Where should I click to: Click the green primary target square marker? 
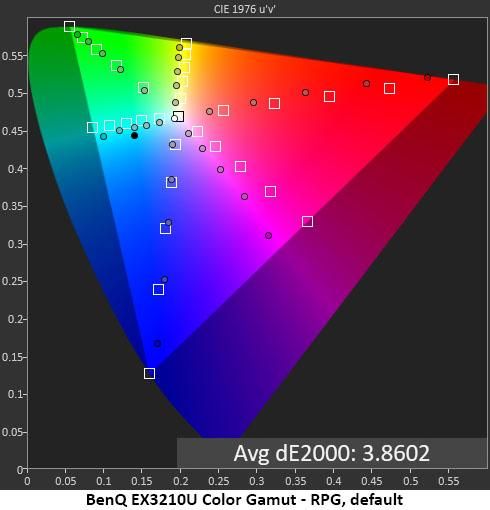point(69,26)
